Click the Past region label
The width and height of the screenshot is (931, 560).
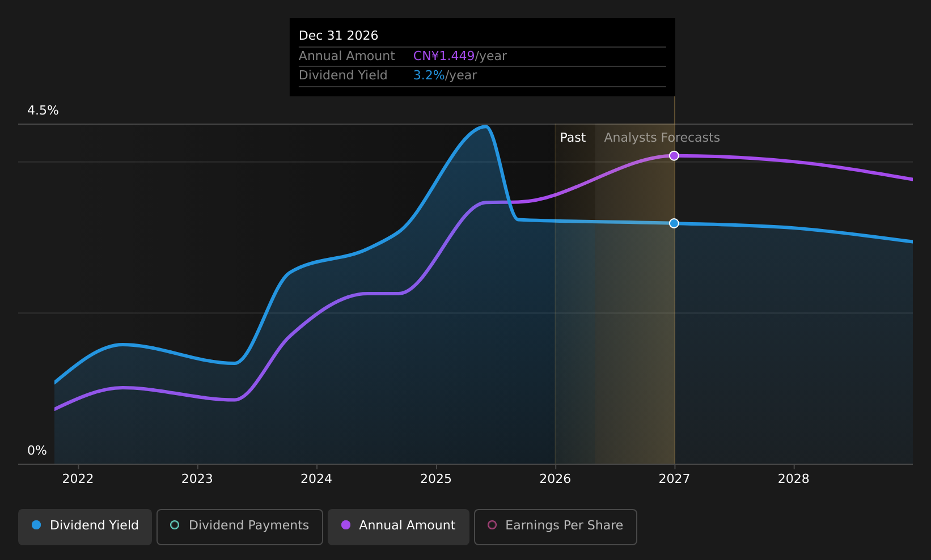click(x=573, y=138)
